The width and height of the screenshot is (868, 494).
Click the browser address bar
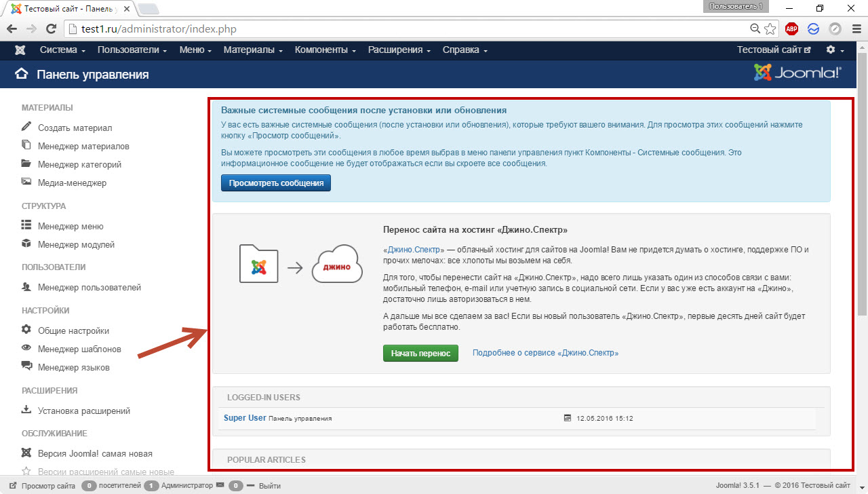407,29
